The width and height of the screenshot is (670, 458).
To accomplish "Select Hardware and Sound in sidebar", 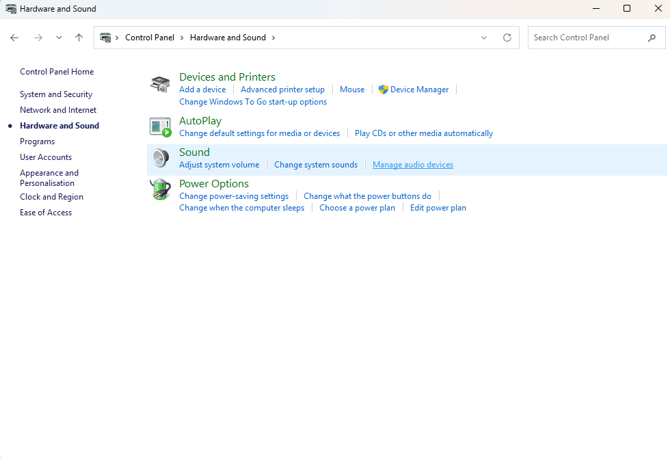I will click(59, 126).
